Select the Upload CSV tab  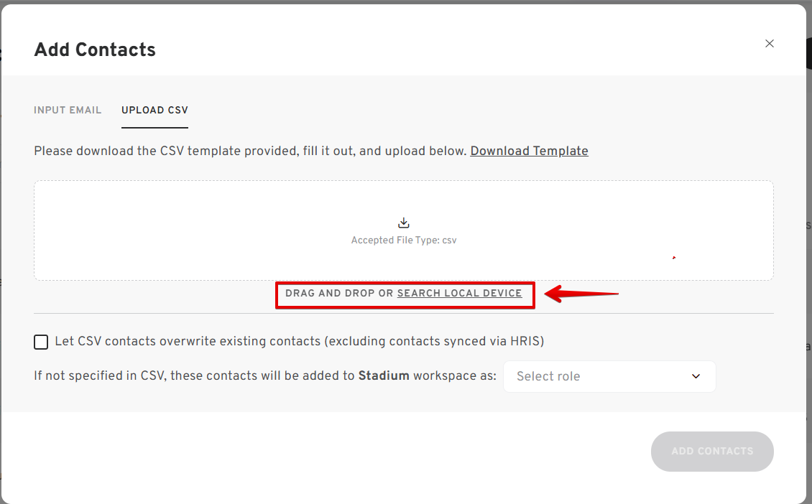click(154, 111)
